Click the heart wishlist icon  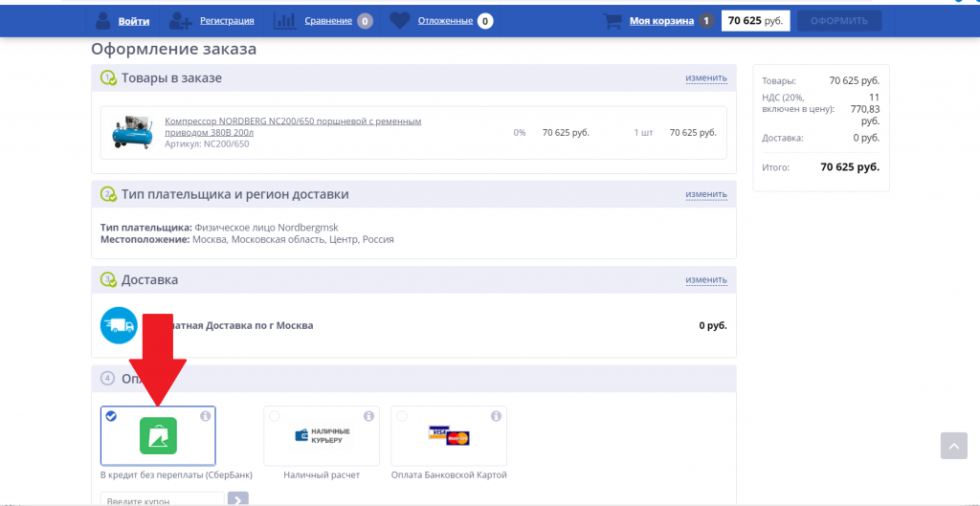[x=399, y=21]
